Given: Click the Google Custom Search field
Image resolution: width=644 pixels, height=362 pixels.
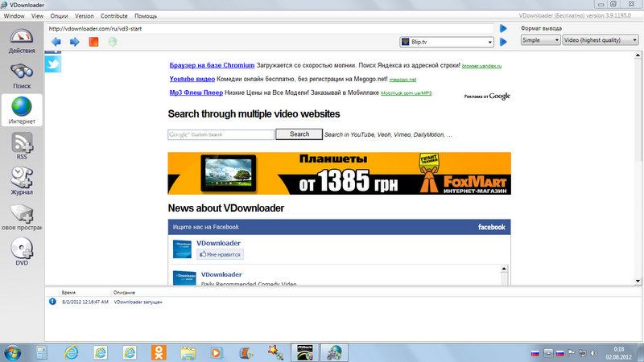Looking at the screenshot, I should 221,134.
